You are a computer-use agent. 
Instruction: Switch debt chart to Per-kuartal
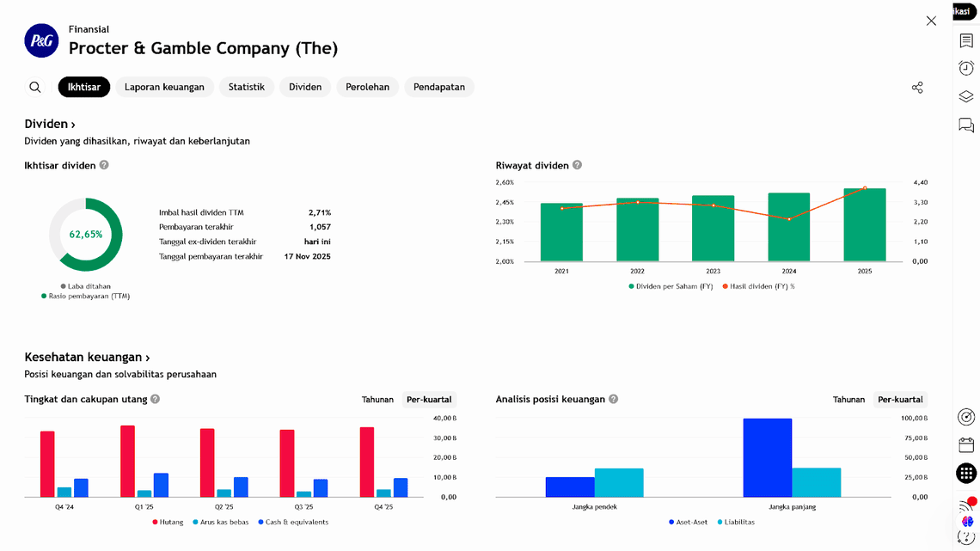coord(429,400)
